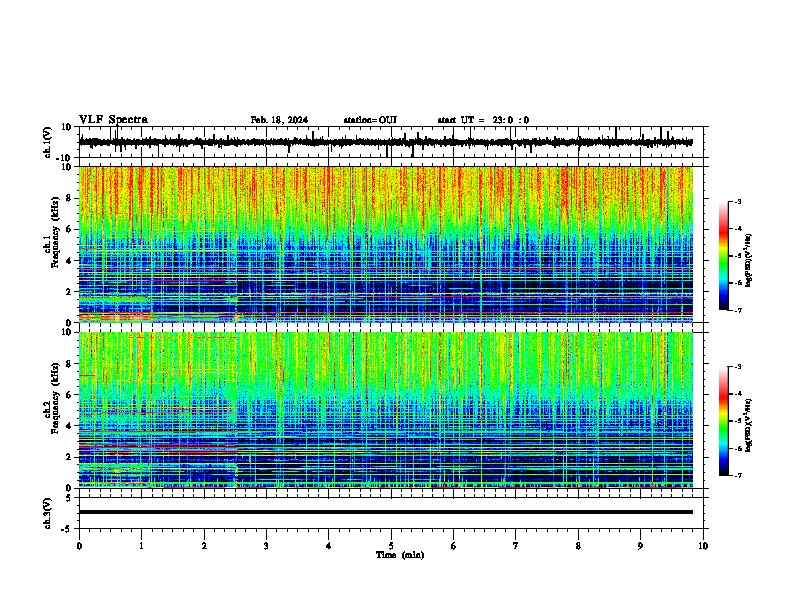
Task: Click the "ch.1(V)" waveform axis label
Action: click(47, 142)
